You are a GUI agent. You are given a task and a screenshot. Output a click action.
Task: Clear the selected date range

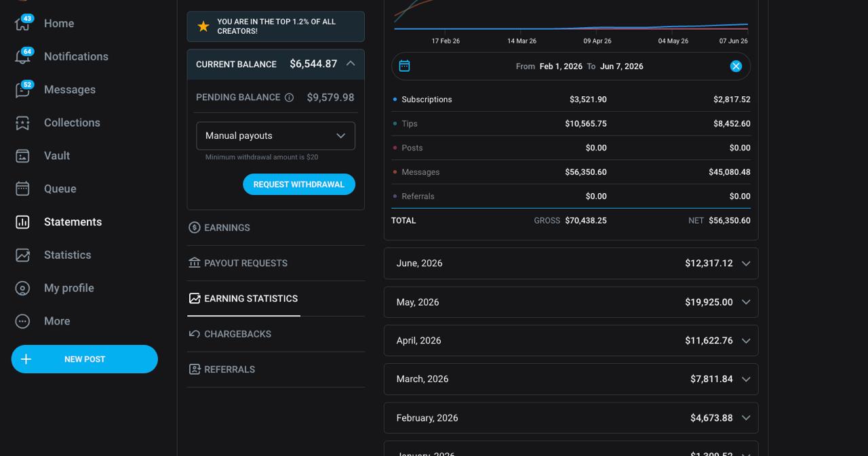(x=736, y=66)
